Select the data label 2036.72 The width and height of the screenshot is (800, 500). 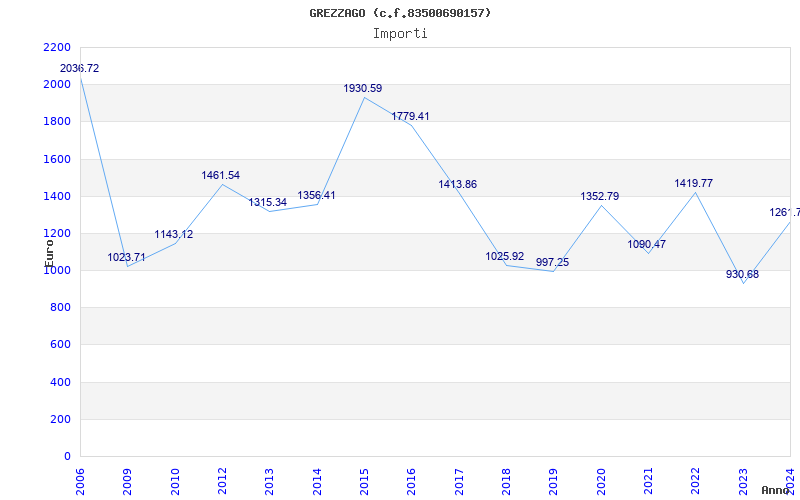(80, 68)
